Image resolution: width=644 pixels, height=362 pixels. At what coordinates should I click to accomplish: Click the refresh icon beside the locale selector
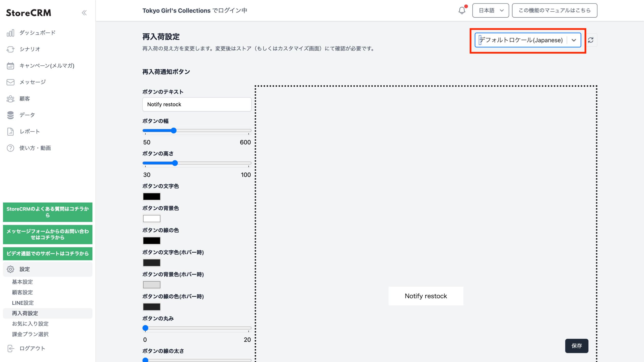pyautogui.click(x=591, y=40)
